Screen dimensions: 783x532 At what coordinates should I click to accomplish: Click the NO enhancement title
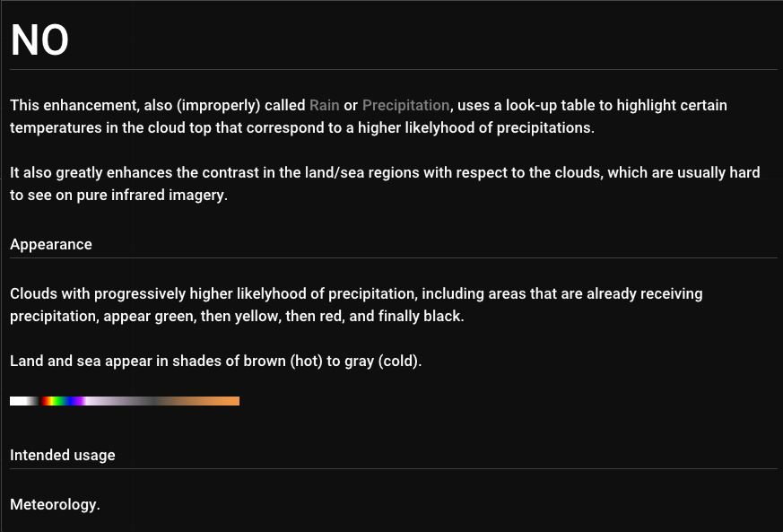pos(39,41)
